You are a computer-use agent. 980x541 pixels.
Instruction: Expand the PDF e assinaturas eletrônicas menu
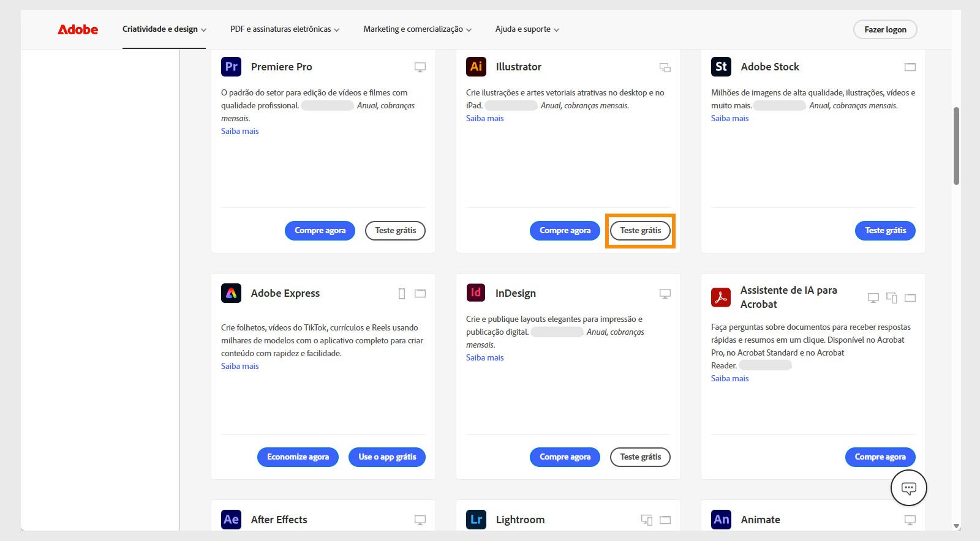[x=285, y=29]
